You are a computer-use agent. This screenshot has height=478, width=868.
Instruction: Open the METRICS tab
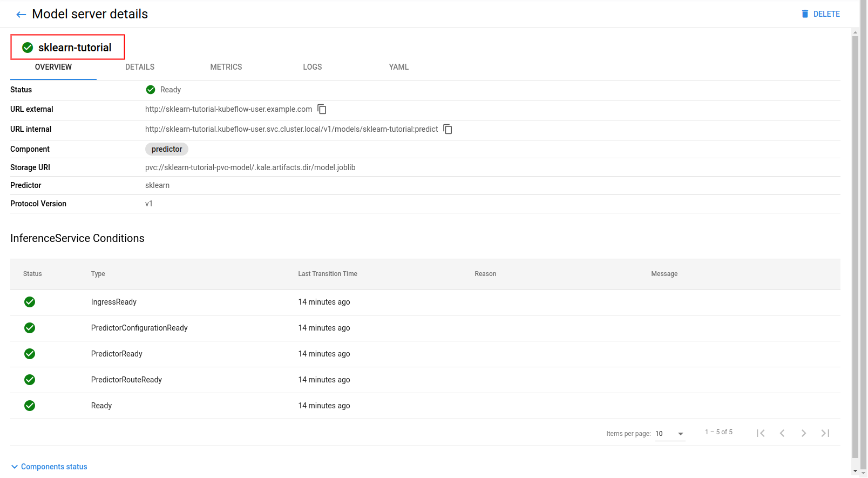click(x=226, y=67)
